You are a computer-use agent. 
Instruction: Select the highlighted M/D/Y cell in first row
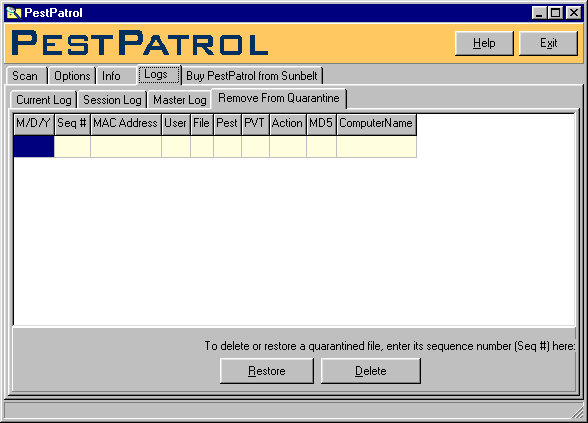[34, 146]
